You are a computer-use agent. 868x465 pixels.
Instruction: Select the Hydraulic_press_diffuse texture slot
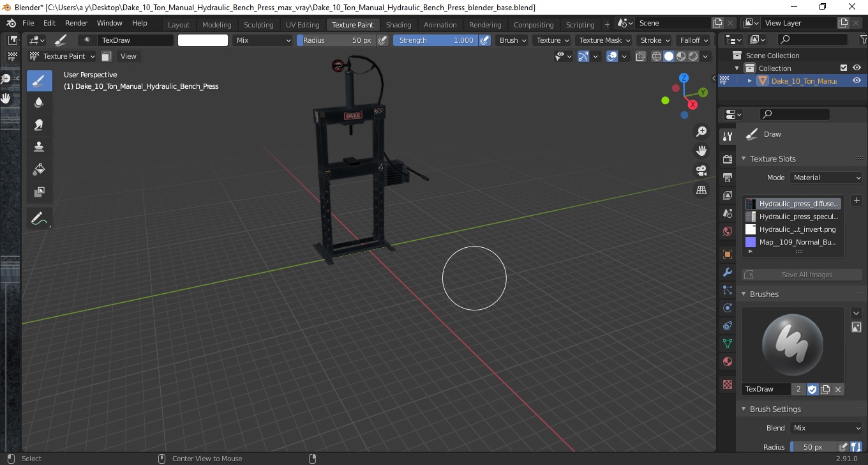coord(791,204)
